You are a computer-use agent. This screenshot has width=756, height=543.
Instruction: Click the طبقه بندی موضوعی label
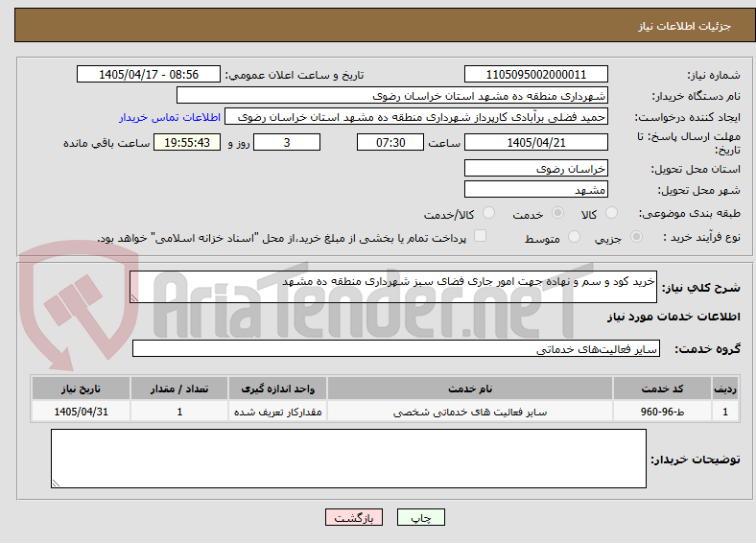point(690,213)
